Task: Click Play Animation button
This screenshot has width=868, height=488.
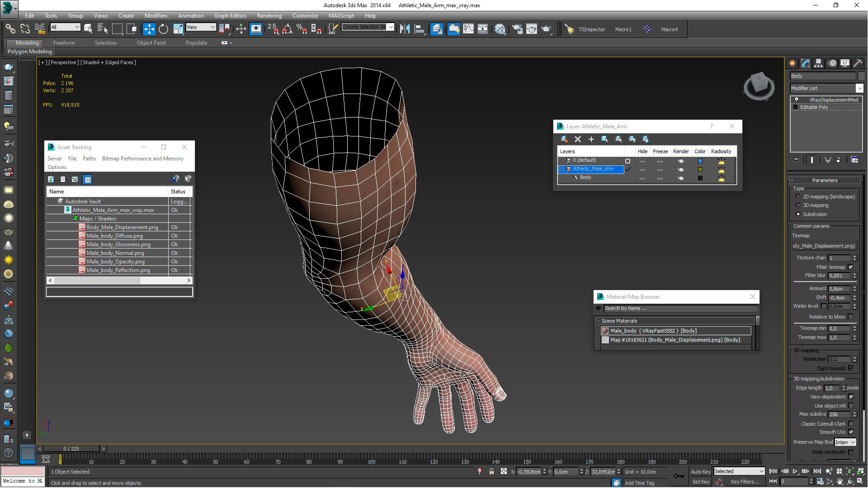Action: [795, 471]
